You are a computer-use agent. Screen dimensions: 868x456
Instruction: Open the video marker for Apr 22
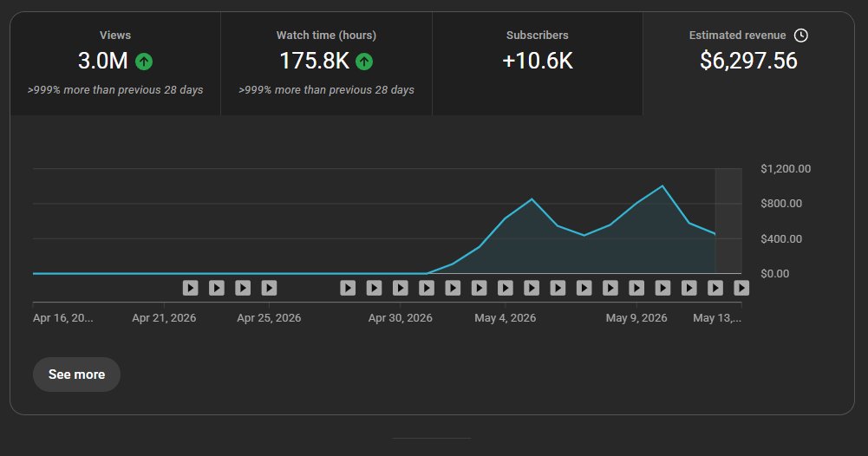pyautogui.click(x=191, y=288)
